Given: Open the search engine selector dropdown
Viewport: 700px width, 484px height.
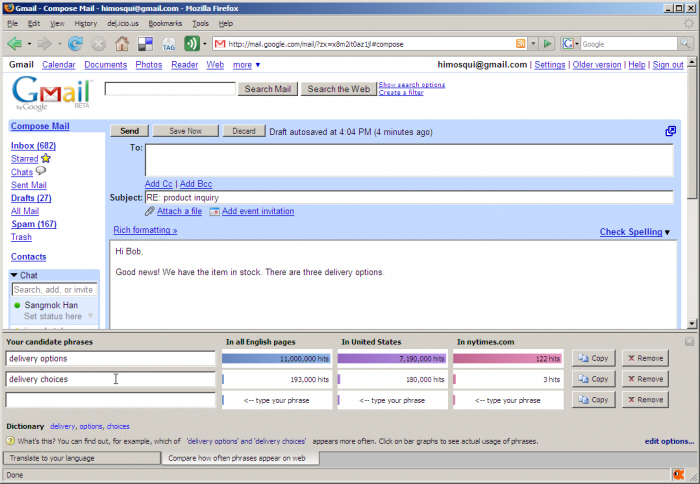Looking at the screenshot, I should pos(577,44).
